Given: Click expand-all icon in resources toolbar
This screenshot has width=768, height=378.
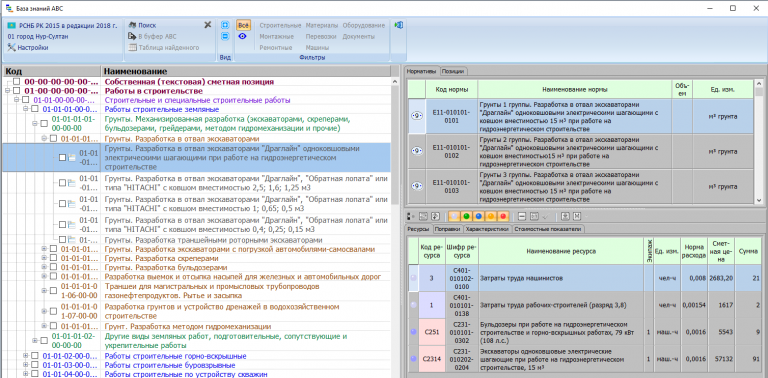Looking at the screenshot, I should coord(565,216).
